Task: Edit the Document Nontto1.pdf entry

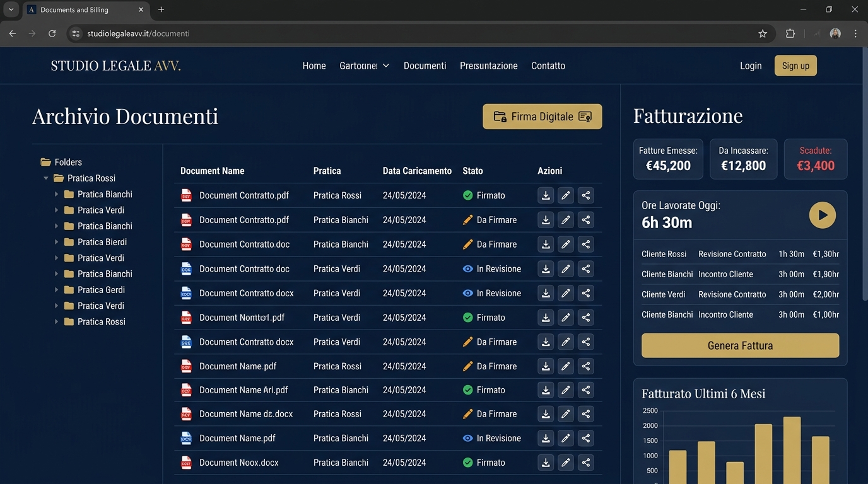Action: pos(566,318)
